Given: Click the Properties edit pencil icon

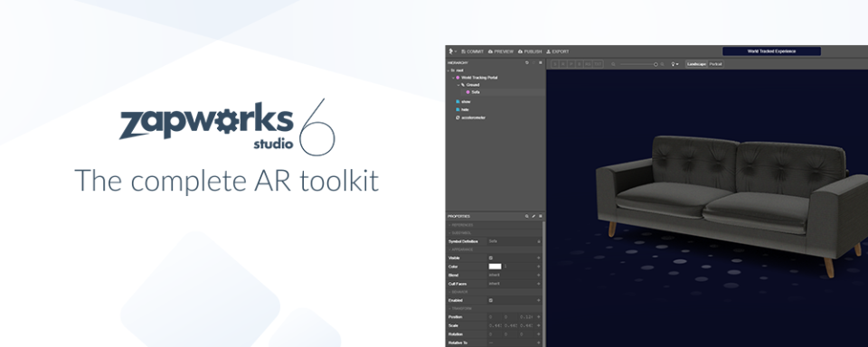Looking at the screenshot, I should point(533,216).
